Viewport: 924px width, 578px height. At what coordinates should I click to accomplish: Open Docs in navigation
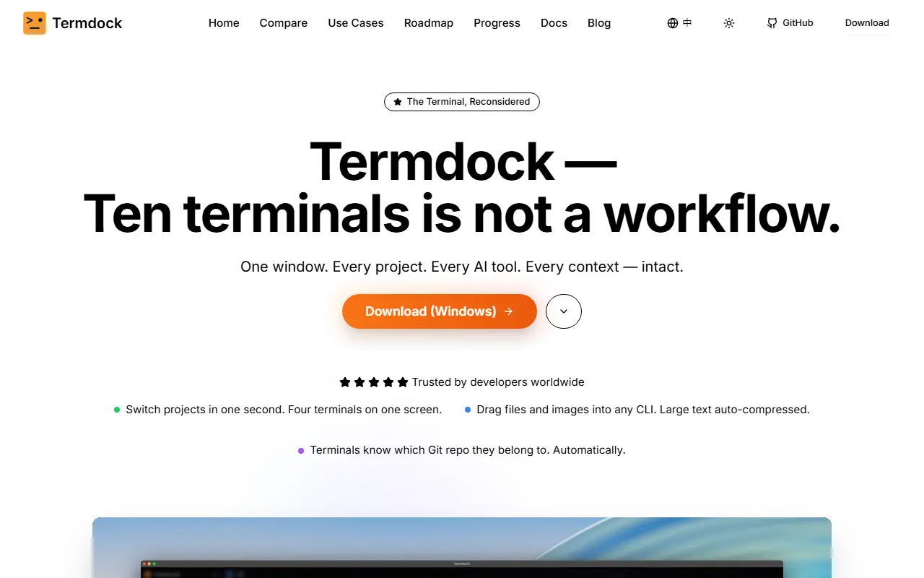554,23
